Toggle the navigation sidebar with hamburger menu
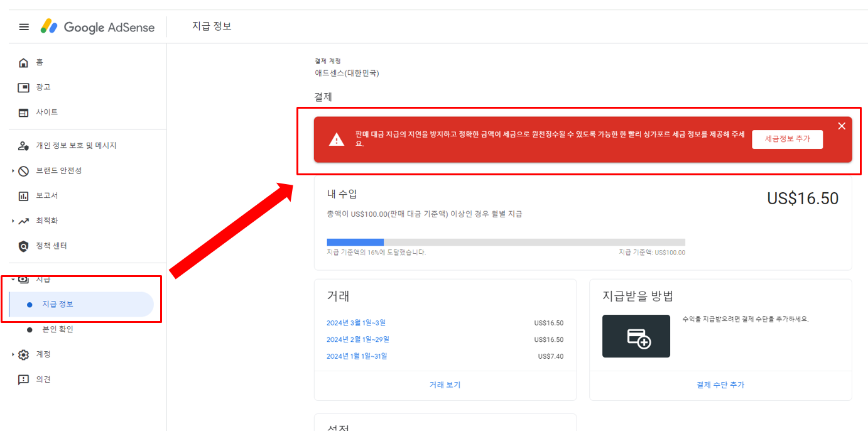Viewport: 868px width, 431px height. [24, 26]
